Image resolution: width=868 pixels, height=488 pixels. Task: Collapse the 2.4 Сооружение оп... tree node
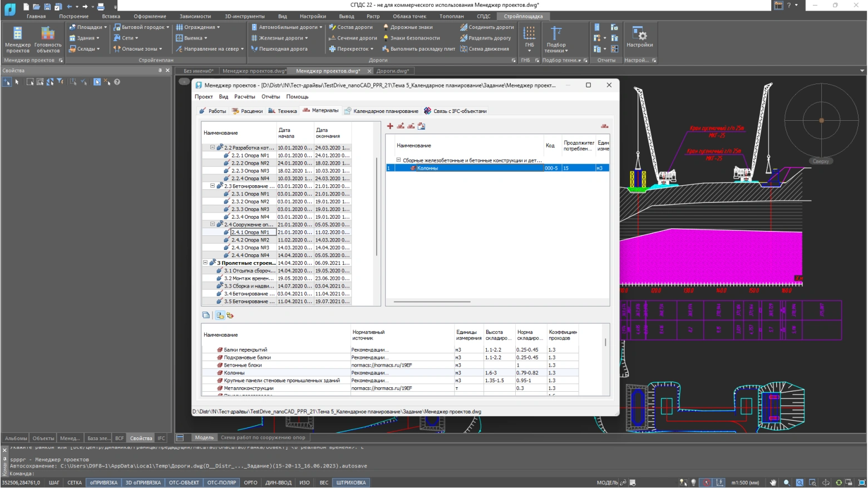point(213,224)
